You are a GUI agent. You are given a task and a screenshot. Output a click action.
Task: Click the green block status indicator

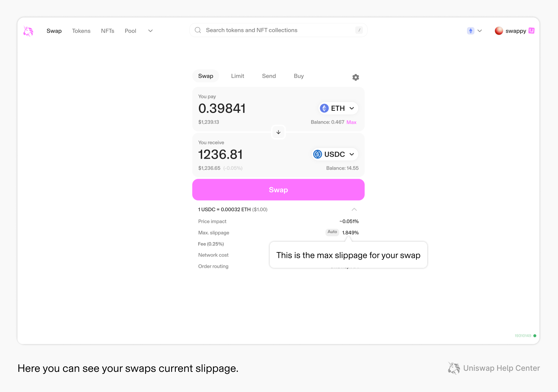click(x=535, y=336)
